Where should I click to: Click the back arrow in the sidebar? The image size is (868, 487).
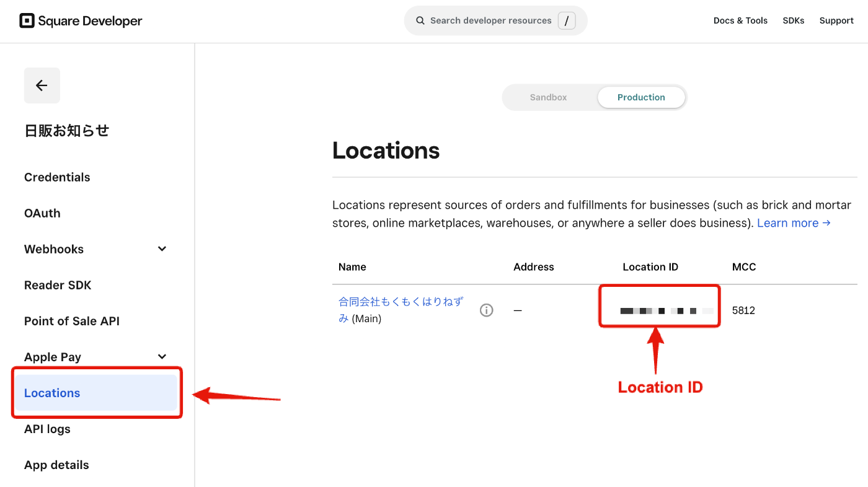point(42,85)
